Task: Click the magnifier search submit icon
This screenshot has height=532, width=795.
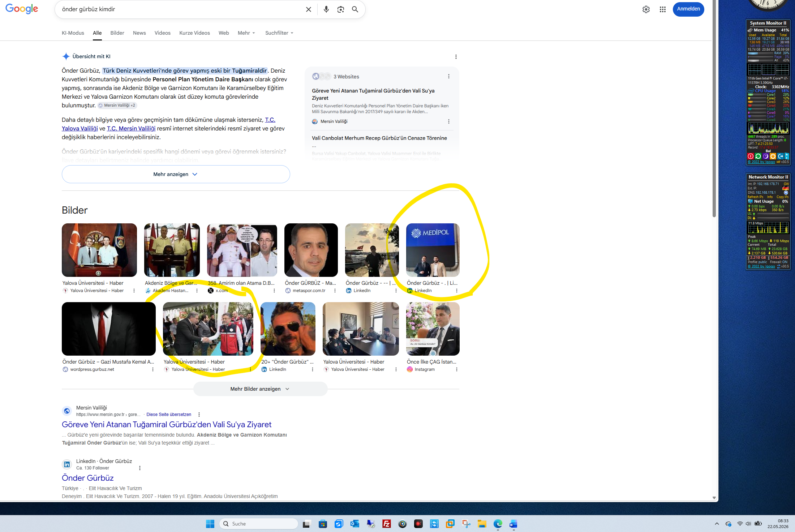Action: pos(355,9)
